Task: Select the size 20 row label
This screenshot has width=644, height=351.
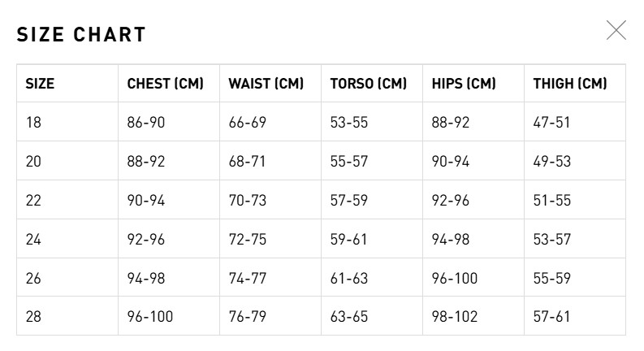Action: tap(33, 162)
